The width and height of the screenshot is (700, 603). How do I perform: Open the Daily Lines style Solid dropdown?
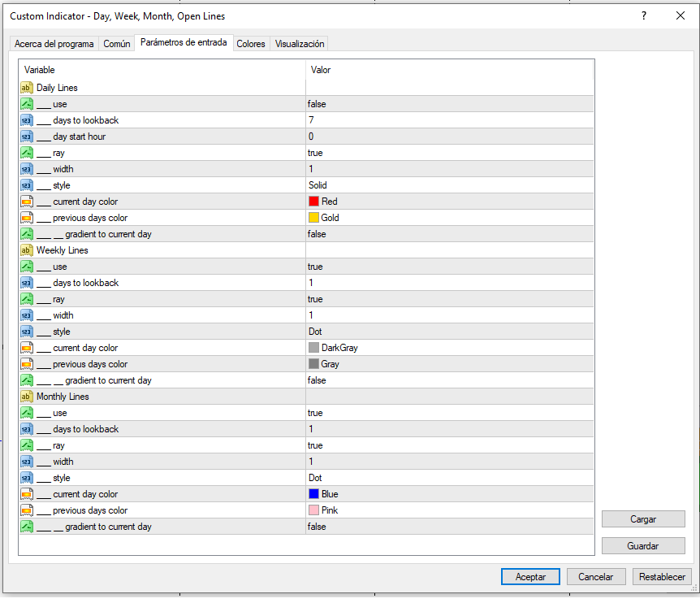[450, 185]
